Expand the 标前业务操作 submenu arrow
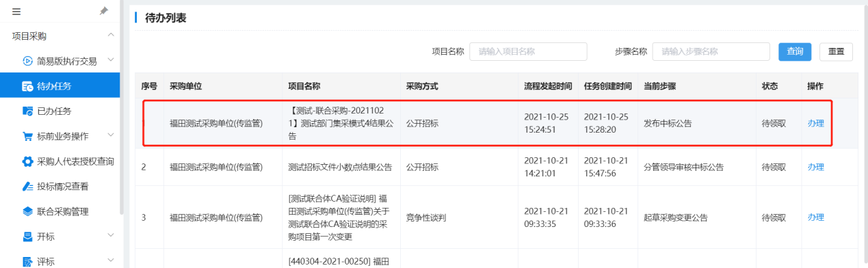Image resolution: width=868 pixels, height=268 pixels. (111, 136)
